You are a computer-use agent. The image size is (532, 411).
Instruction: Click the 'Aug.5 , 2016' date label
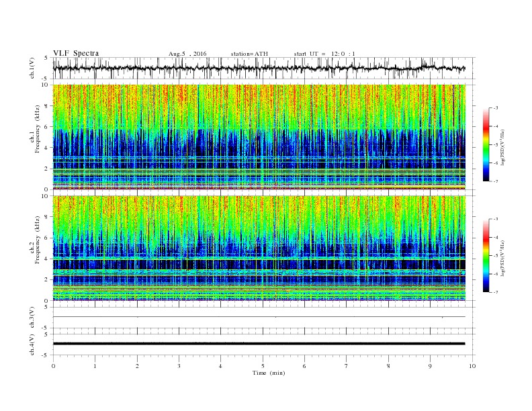coord(187,54)
